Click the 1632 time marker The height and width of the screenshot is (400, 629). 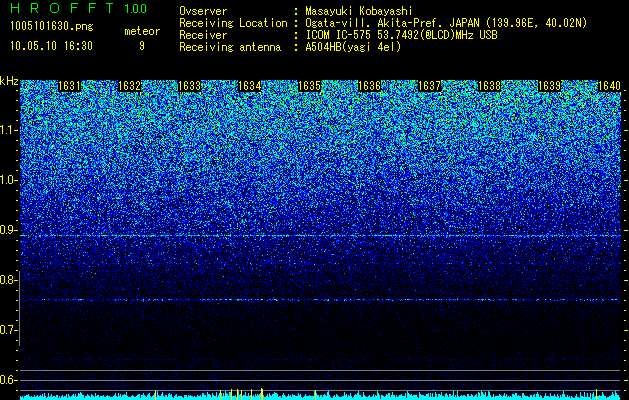130,86
